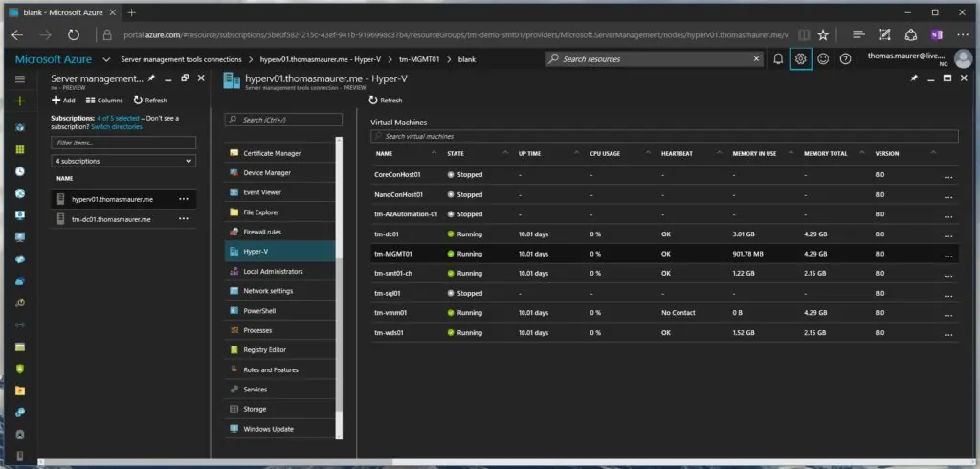Click the Filter items field

(123, 143)
